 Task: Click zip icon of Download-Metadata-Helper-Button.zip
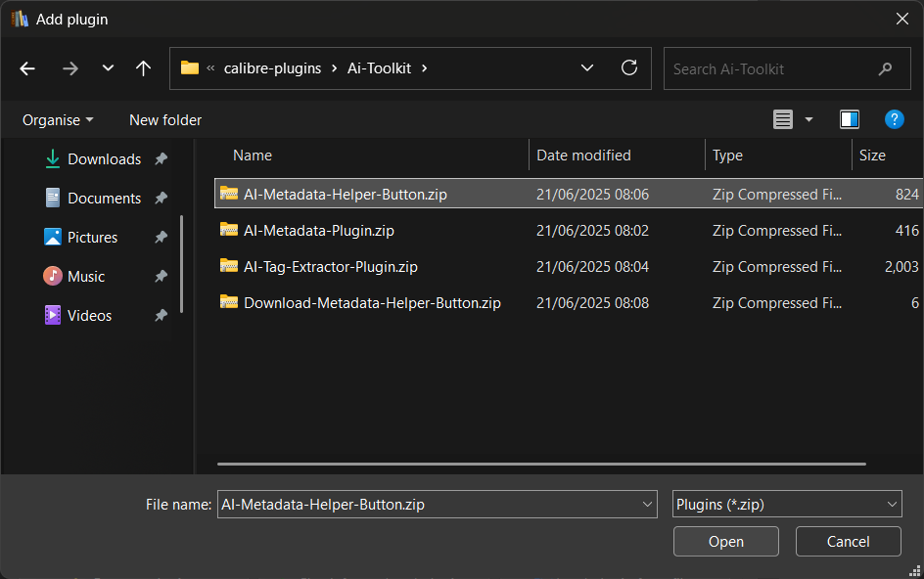[229, 301]
